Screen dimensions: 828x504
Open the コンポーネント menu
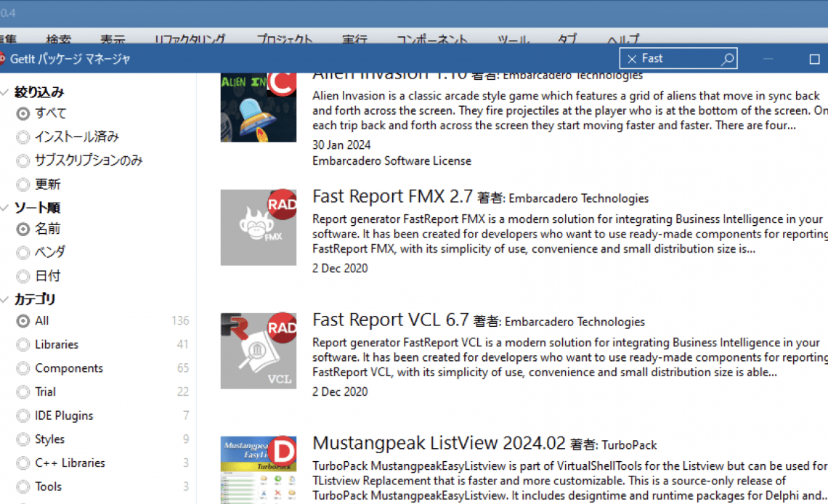[x=432, y=38]
